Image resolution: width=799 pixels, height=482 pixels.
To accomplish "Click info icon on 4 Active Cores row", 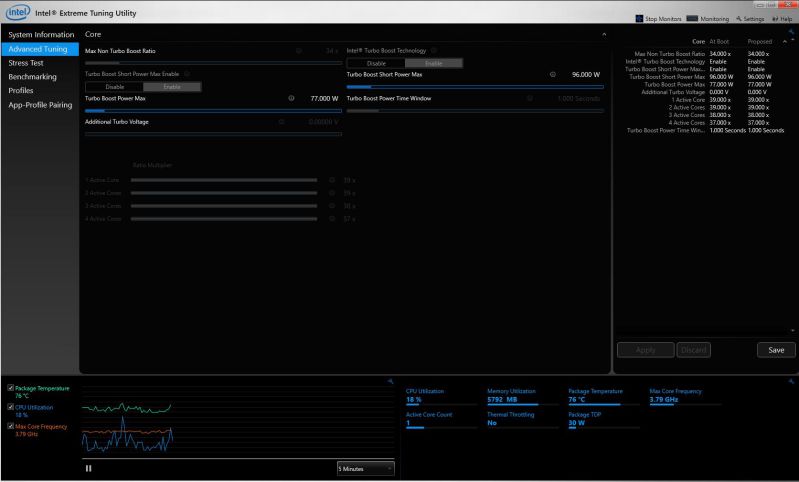I will pos(332,219).
